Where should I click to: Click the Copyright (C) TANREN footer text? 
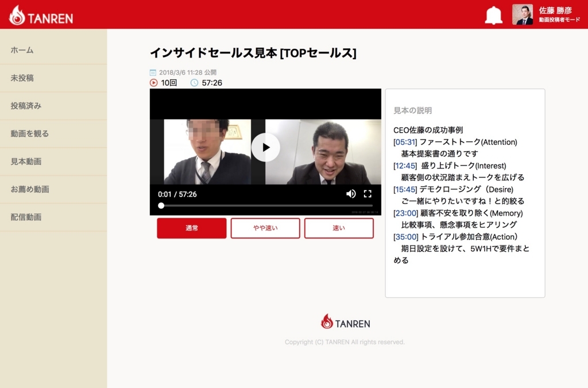coord(345,342)
